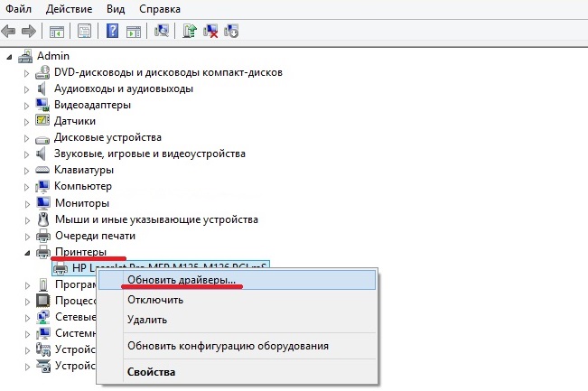
Task: Click the Сетевые network adapter icon
Action: point(43,317)
